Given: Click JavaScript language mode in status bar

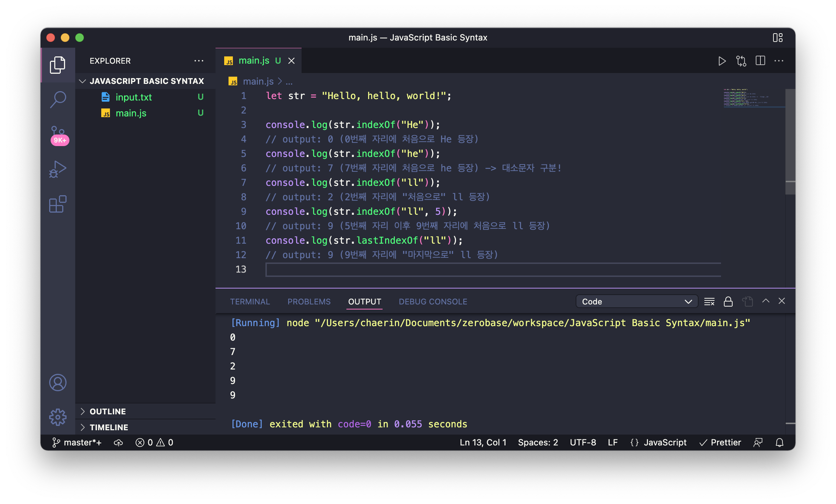Looking at the screenshot, I should (x=665, y=443).
